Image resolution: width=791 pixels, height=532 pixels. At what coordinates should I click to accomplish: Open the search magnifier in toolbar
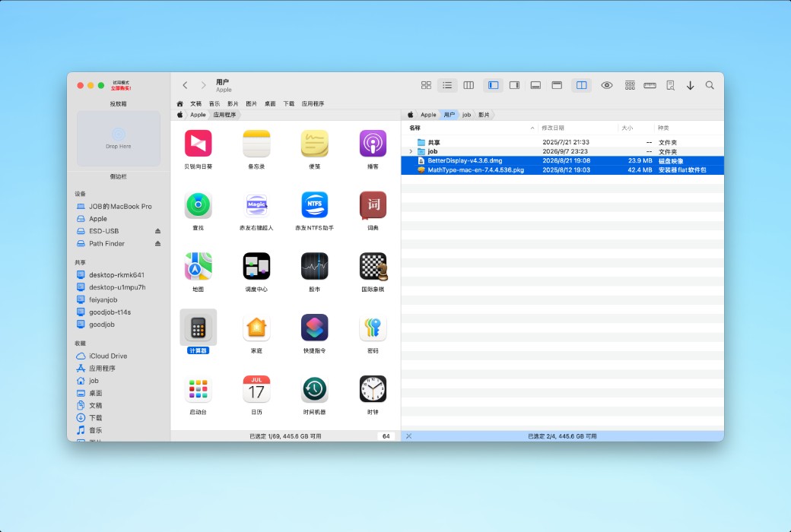tap(710, 85)
